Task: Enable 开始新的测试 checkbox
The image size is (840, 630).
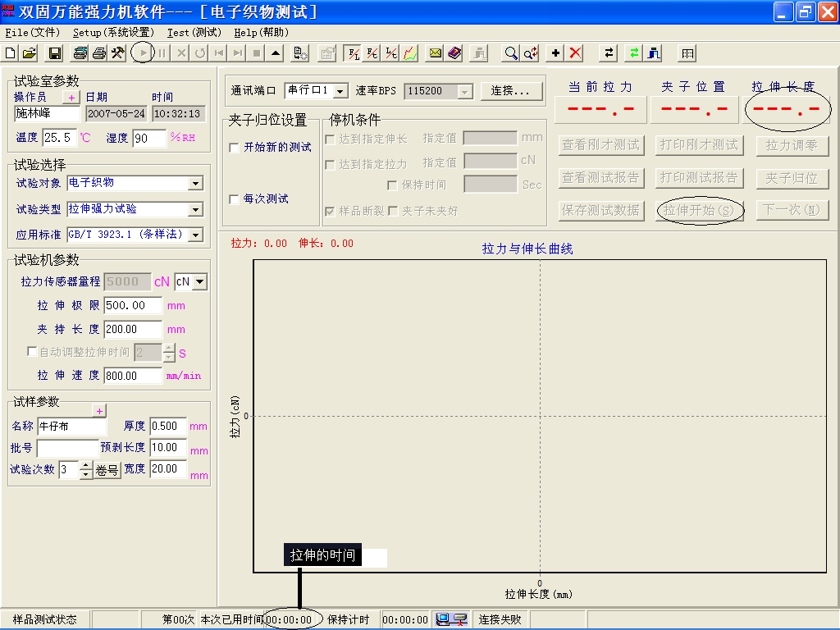Action: [235, 148]
